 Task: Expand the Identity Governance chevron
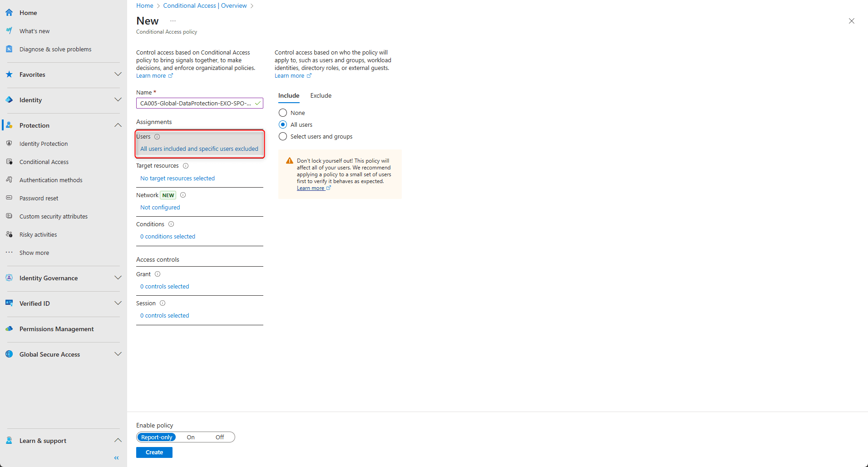(118, 278)
